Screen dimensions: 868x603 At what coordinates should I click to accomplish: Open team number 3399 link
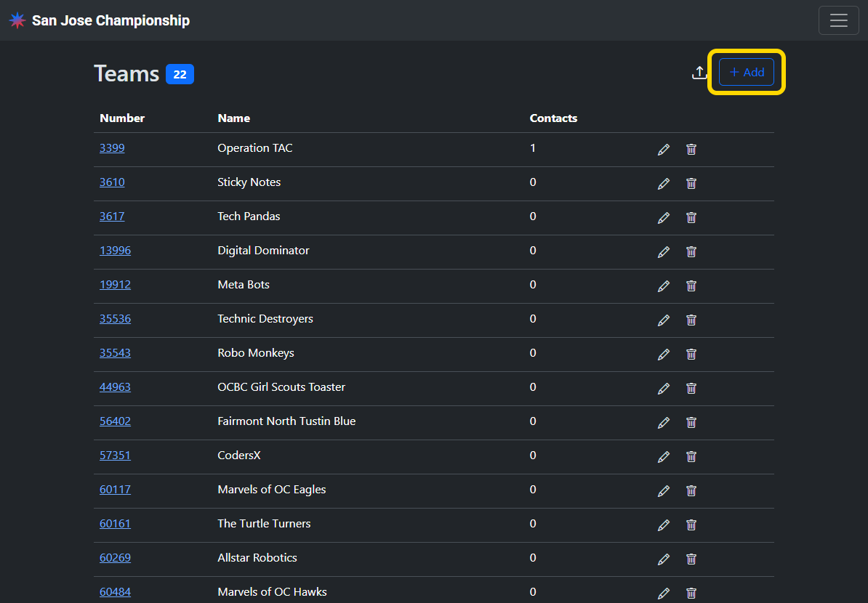(x=112, y=148)
